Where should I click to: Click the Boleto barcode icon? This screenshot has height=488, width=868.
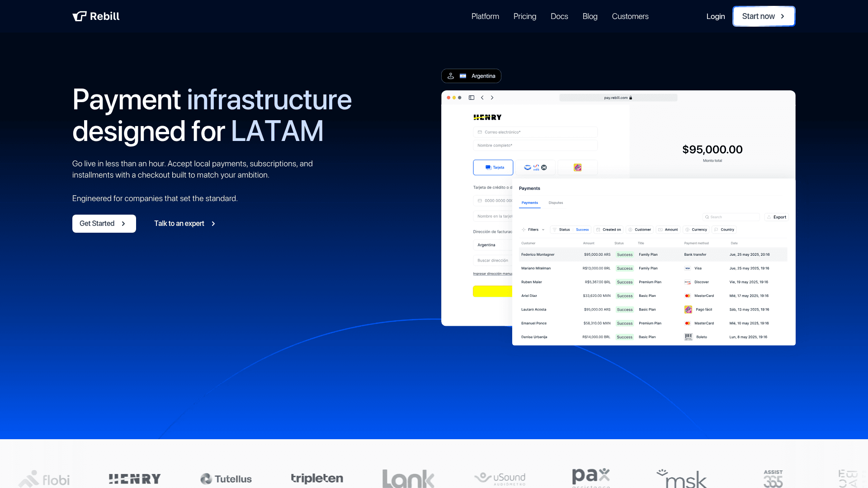(x=689, y=337)
